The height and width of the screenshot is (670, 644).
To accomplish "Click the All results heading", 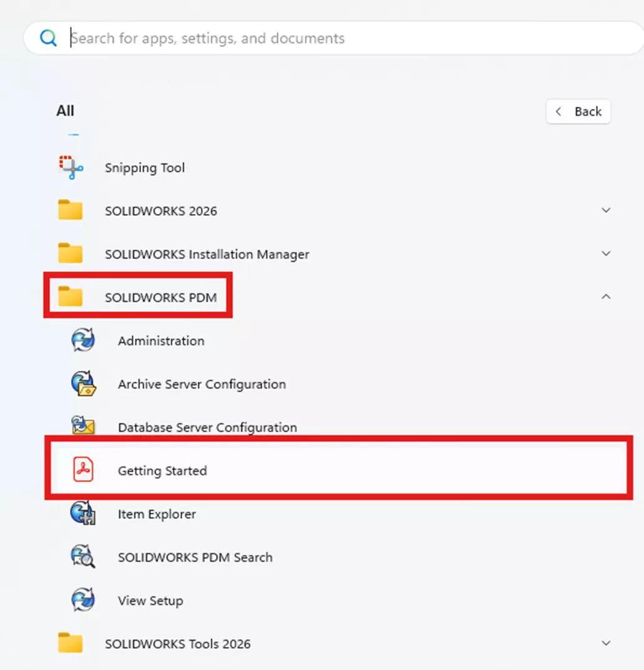I will [x=66, y=110].
